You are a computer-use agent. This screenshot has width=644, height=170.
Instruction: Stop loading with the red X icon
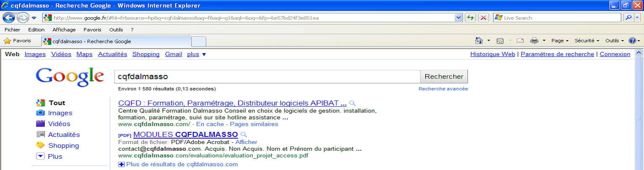coord(483,18)
